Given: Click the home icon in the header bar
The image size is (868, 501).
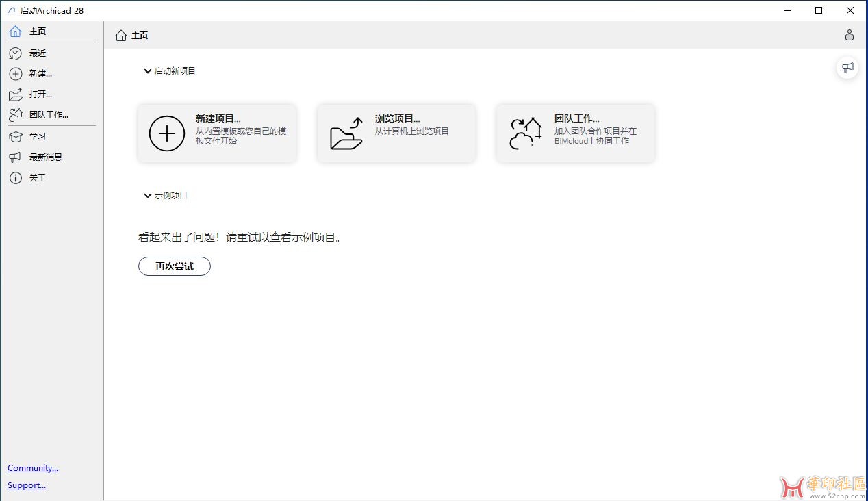Looking at the screenshot, I should click(121, 36).
